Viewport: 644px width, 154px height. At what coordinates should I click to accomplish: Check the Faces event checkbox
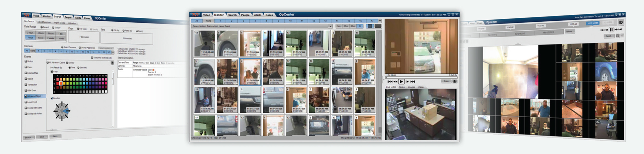point(26,67)
